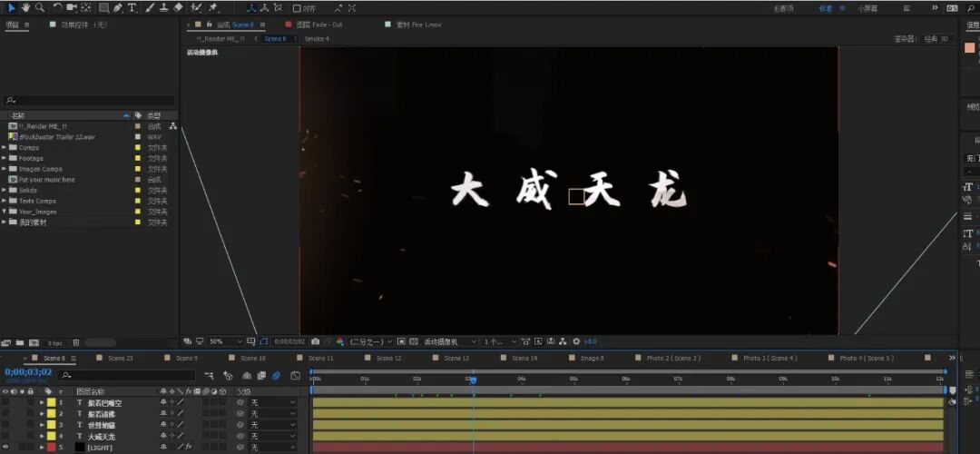Select the Brush tool

(150, 7)
